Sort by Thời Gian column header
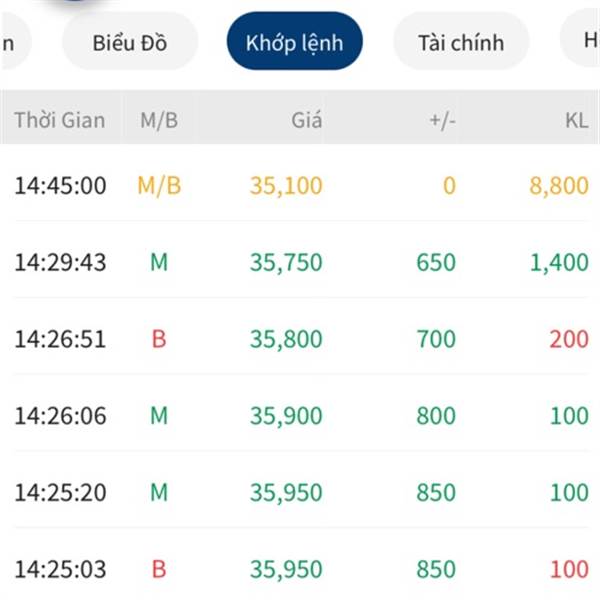Viewport: 600px width, 600px height. (59, 120)
